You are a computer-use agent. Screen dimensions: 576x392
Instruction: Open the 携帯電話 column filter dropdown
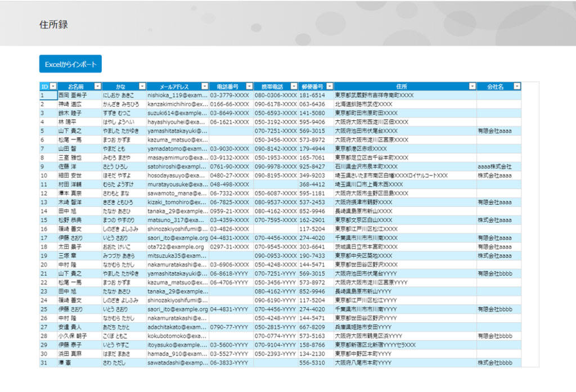[293, 87]
